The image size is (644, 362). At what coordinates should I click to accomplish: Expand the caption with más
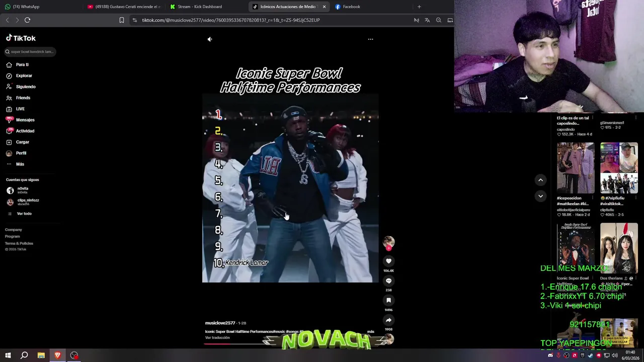371,331
